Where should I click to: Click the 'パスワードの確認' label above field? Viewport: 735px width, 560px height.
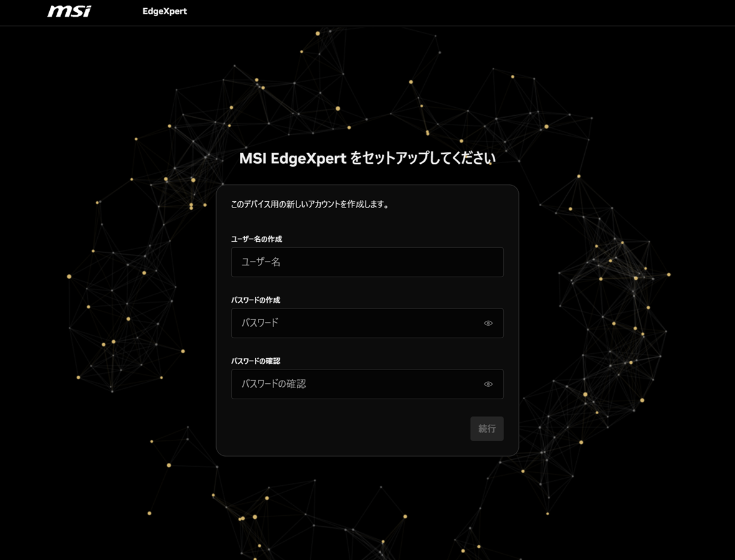255,361
